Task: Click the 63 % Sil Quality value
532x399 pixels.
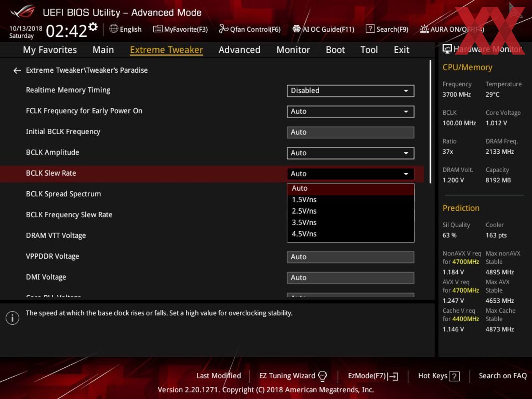Action: point(449,235)
